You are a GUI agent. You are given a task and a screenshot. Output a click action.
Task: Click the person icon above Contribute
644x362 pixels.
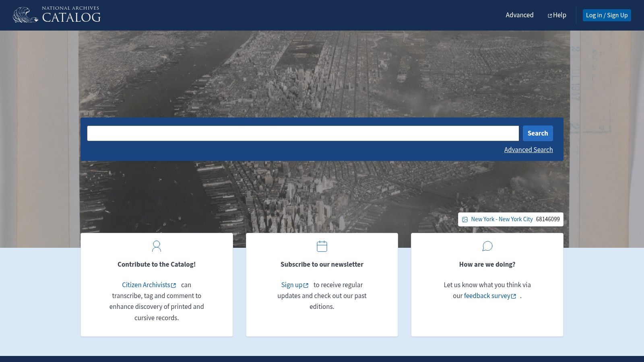[x=157, y=246]
